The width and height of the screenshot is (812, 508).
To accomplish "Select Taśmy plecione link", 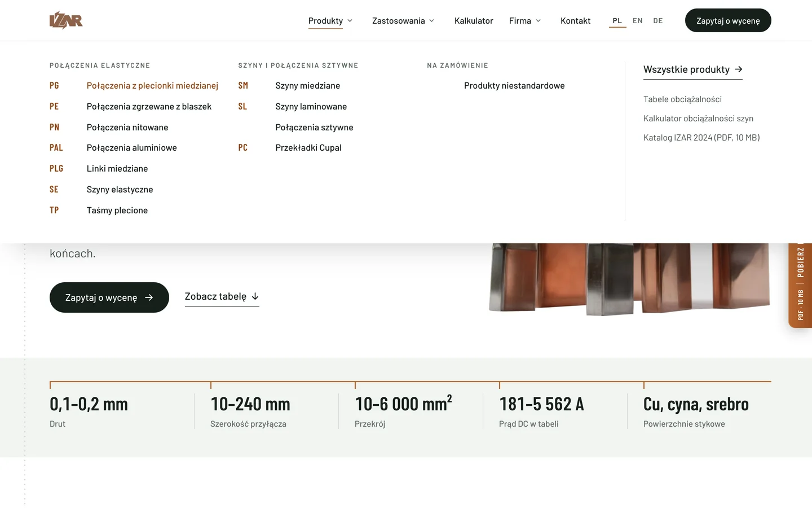I will click(x=117, y=211).
